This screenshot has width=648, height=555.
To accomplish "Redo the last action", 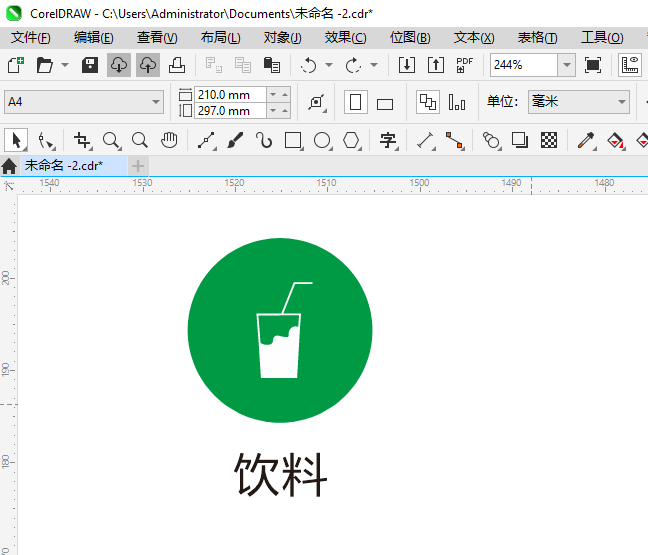I will (x=353, y=65).
